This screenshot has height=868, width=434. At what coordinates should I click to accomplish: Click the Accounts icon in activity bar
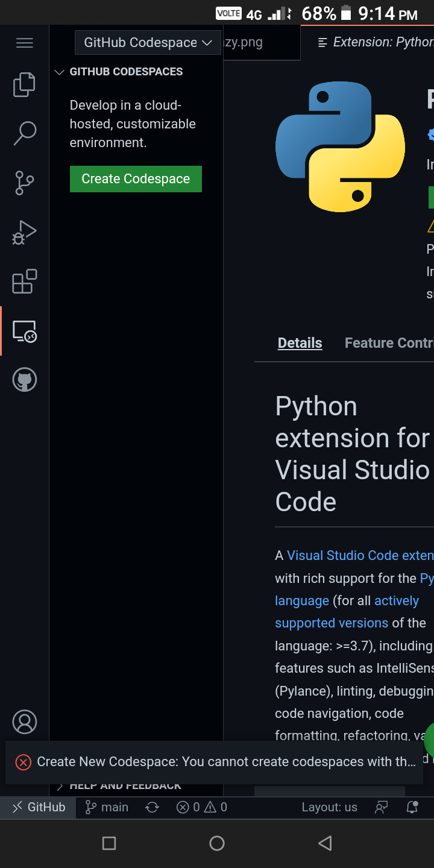(24, 722)
